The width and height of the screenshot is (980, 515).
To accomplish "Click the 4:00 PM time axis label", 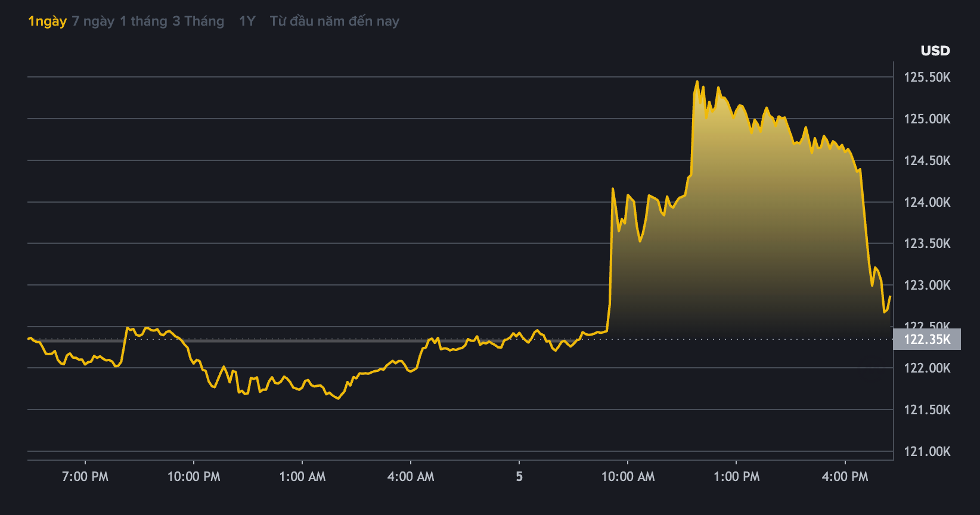I will [845, 476].
